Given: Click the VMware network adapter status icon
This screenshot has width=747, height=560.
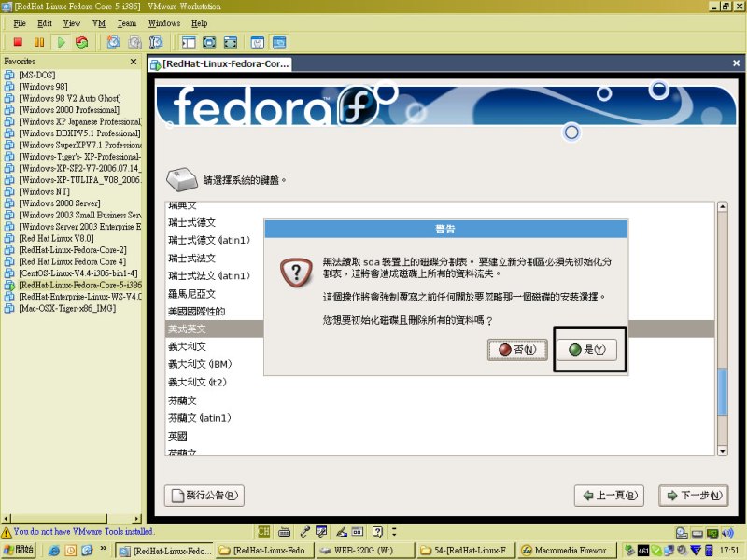Looking at the screenshot, I should pyautogui.click(x=712, y=533).
